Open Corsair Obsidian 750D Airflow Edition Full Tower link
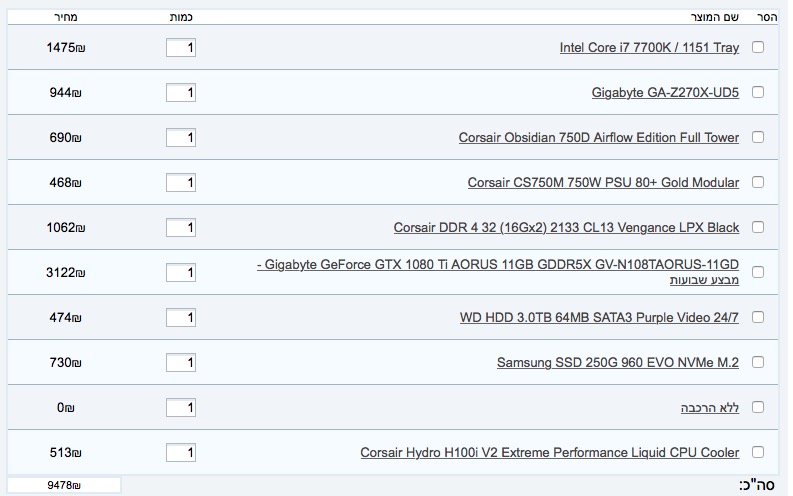The image size is (793, 496). coord(599,138)
